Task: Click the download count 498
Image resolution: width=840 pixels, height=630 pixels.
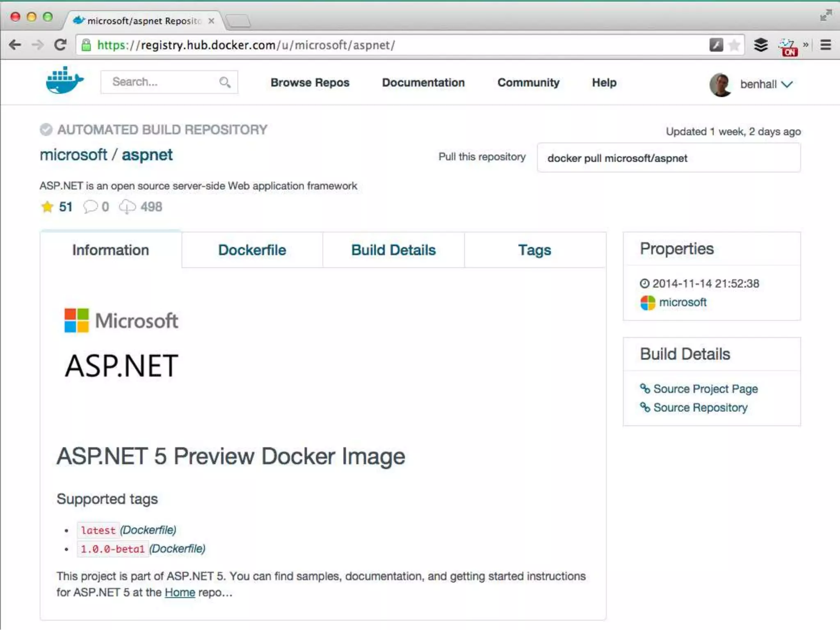Action: (151, 207)
